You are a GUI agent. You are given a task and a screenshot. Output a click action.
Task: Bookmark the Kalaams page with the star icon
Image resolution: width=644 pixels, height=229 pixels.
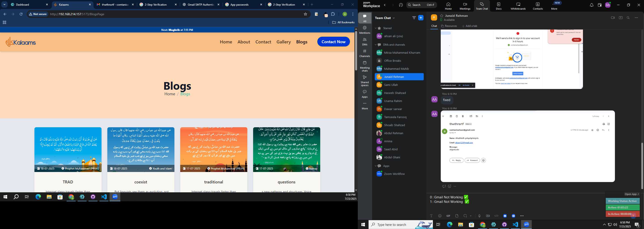pos(305,14)
